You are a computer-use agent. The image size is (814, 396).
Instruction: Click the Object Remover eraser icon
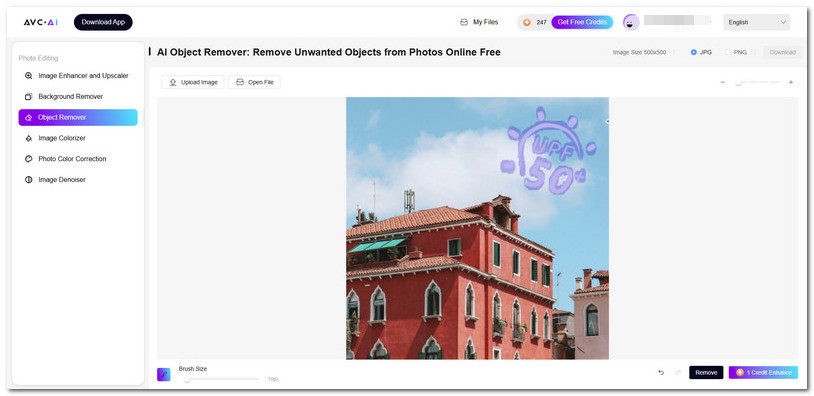click(x=29, y=117)
